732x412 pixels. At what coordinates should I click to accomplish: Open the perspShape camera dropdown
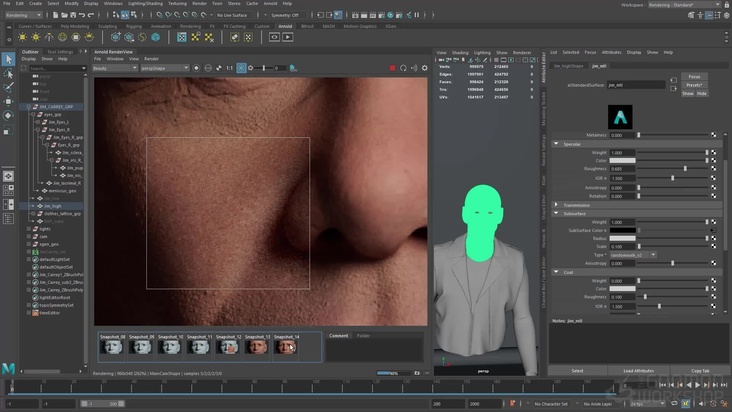click(165, 68)
